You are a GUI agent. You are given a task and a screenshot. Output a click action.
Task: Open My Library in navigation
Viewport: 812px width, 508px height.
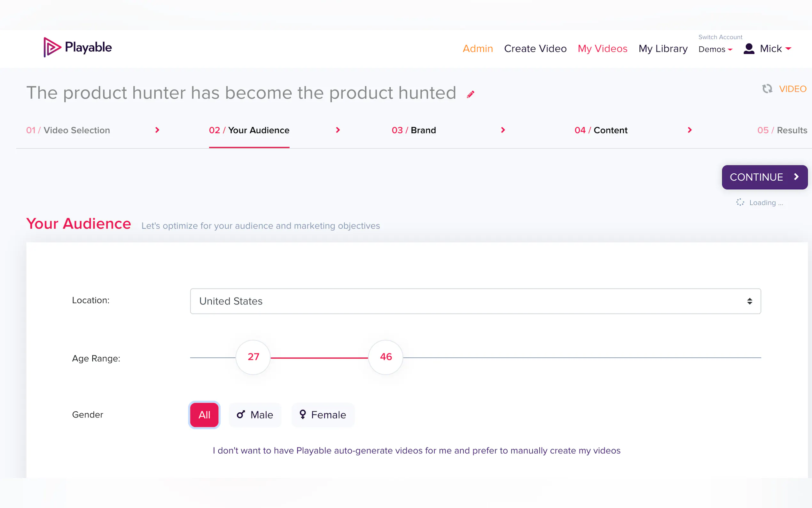pos(663,49)
